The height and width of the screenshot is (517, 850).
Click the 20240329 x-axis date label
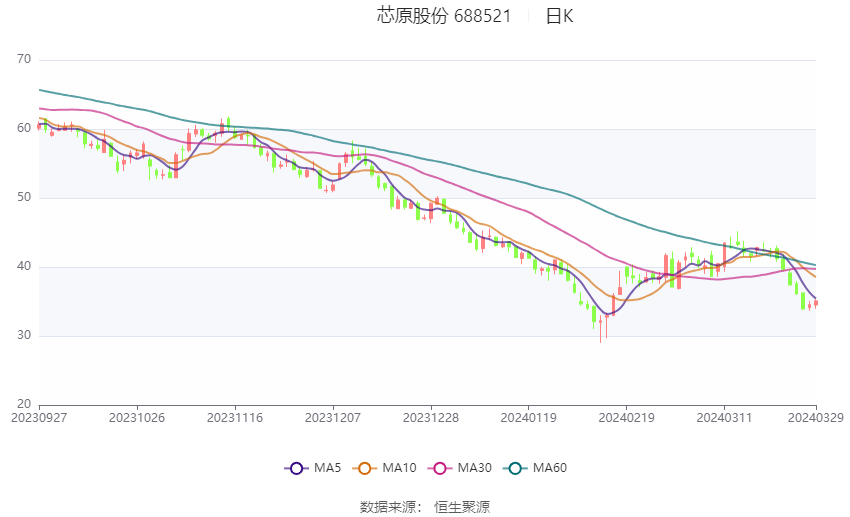click(x=816, y=418)
